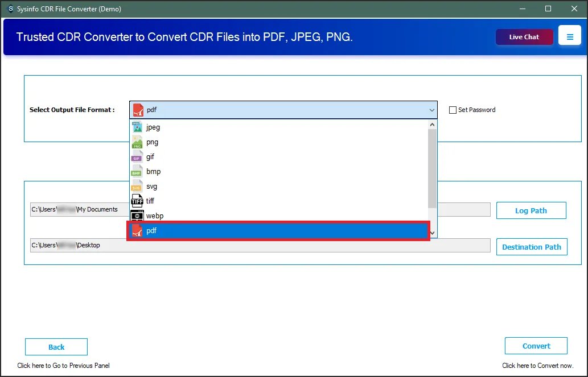Select webp in the dropdown list
This screenshot has width=588, height=377.
(x=279, y=216)
